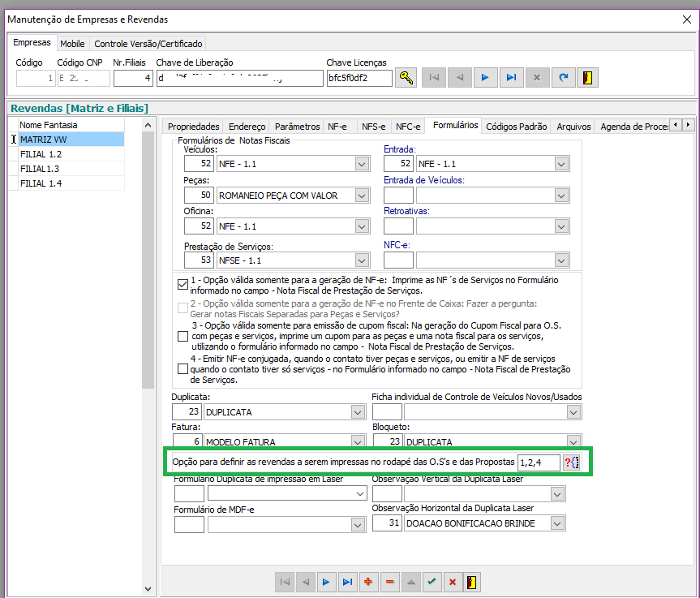This screenshot has width=700, height=598.
Task: Open the Códigos Padrão tab
Action: tap(517, 127)
